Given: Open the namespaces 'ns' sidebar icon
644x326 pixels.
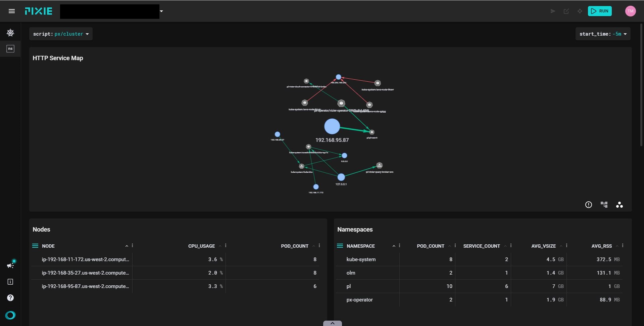Looking at the screenshot, I should tap(10, 49).
